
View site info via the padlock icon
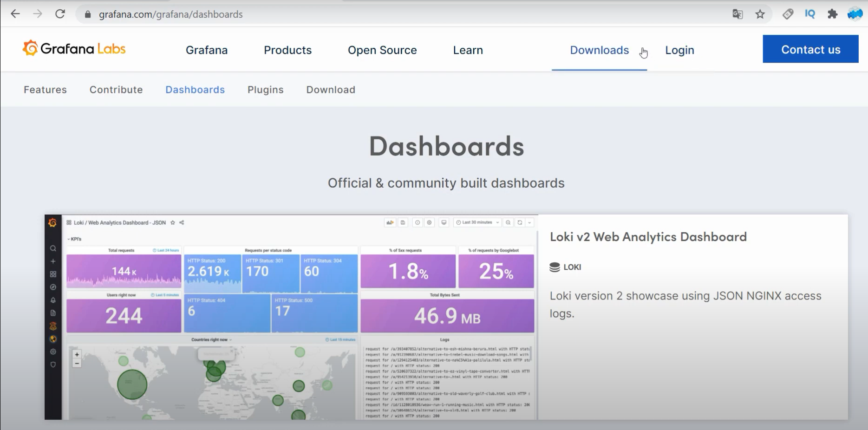pos(88,14)
